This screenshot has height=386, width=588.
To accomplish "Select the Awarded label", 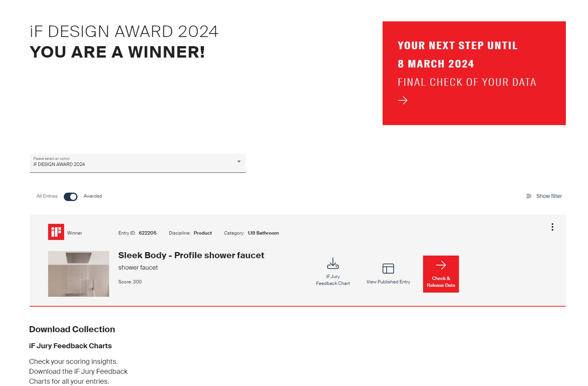I will [x=93, y=196].
